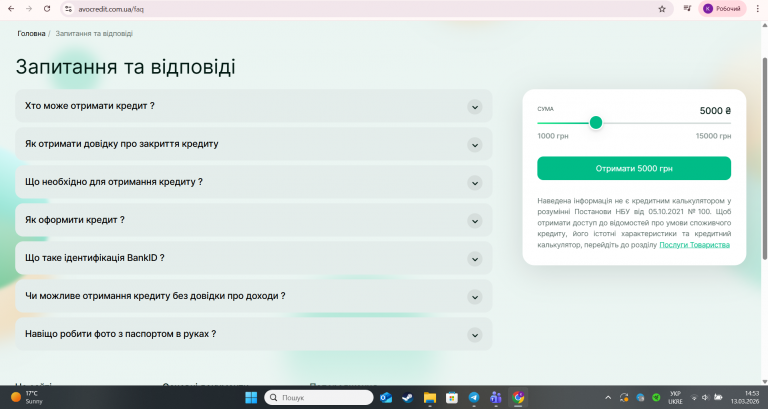Click 'Отримати 5000 грн' button
The image size is (768, 409).
(634, 168)
